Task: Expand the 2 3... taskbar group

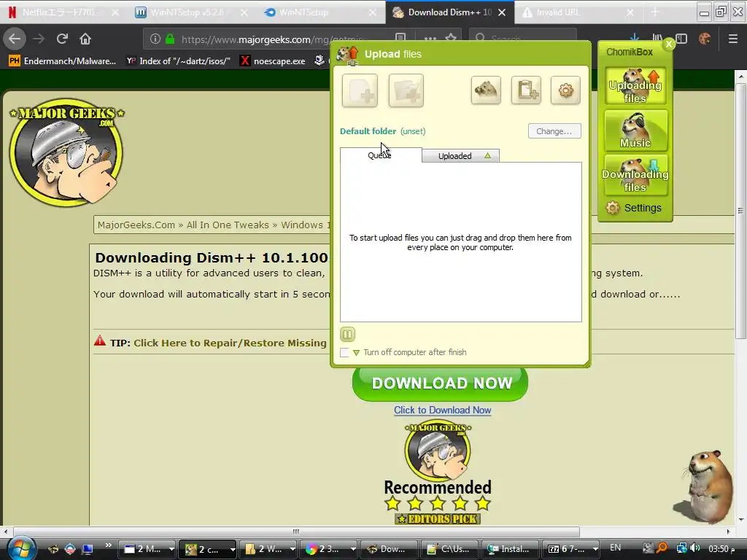Action: pyautogui.click(x=353, y=549)
